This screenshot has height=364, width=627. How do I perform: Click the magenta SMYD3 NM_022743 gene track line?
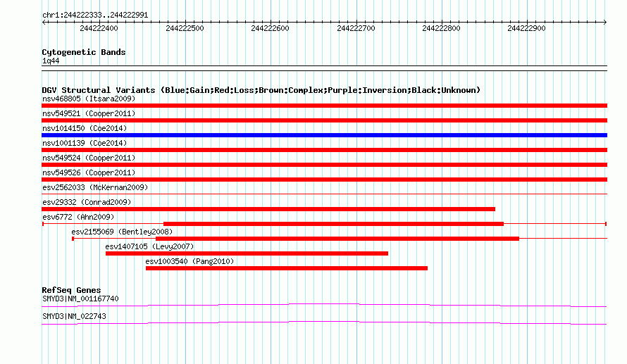[324, 323]
